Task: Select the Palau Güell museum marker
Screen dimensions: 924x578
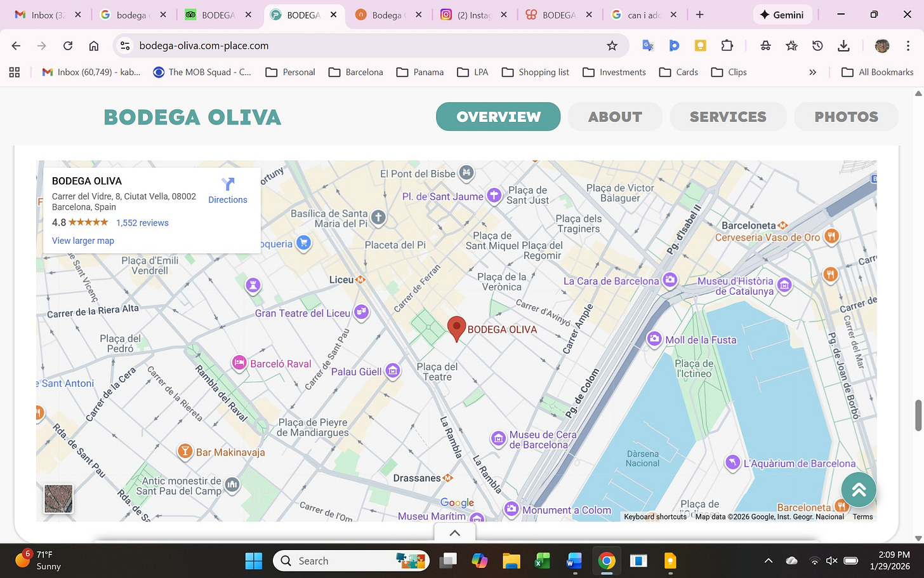Action: pos(393,370)
